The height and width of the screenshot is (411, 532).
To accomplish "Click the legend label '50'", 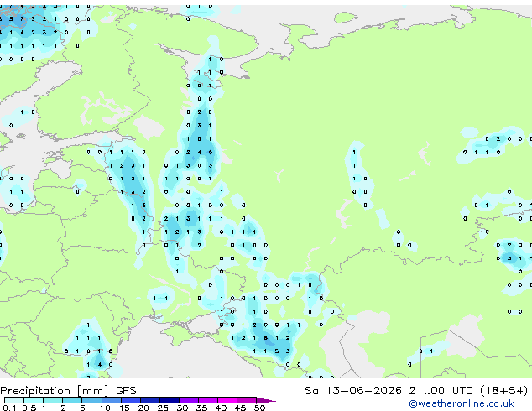I will [x=260, y=408].
